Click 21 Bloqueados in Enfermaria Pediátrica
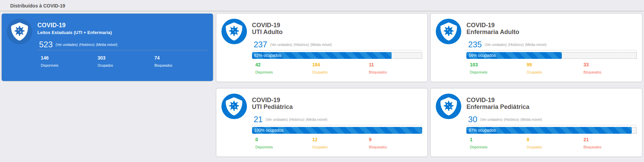Viewport: 644px width, 162px height. click(x=586, y=140)
